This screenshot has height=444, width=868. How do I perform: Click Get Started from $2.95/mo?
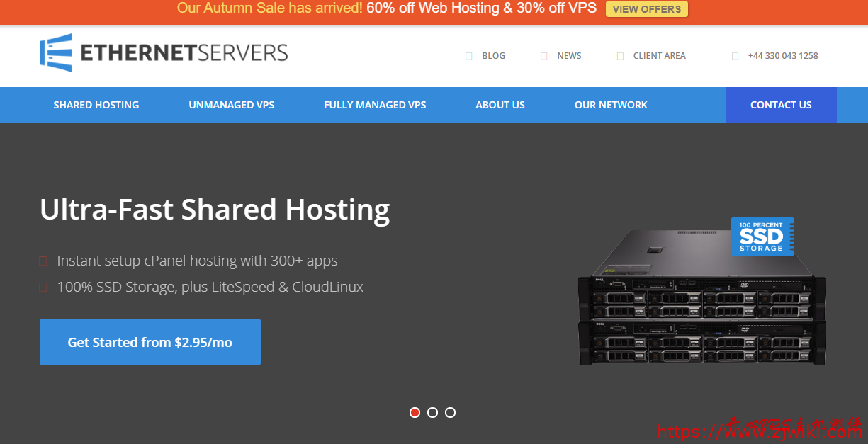150,342
